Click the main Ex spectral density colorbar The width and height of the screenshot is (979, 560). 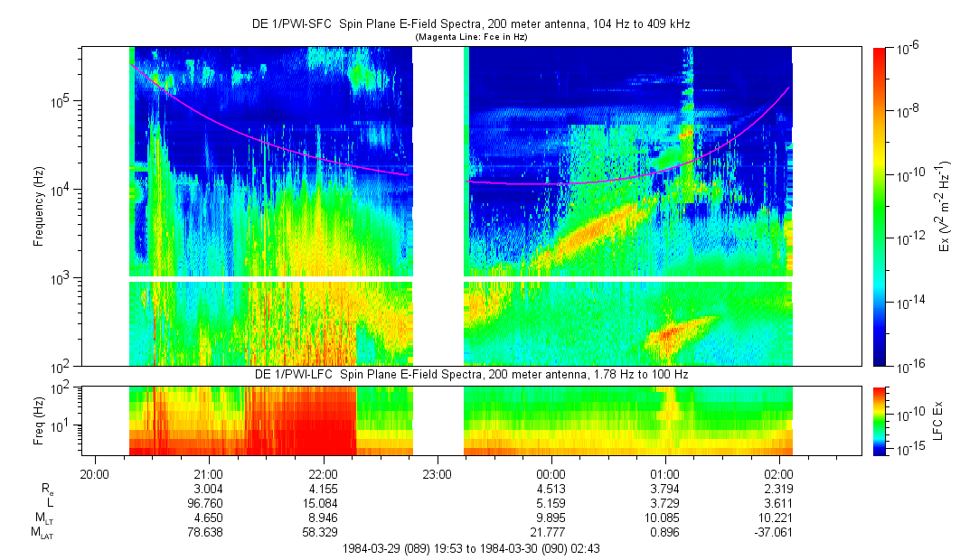(880, 206)
